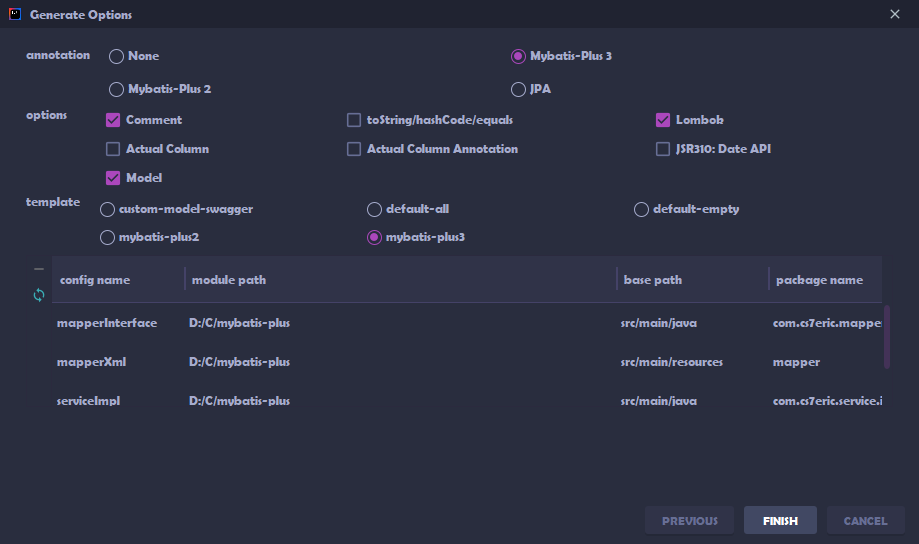The width and height of the screenshot is (919, 544).
Task: Click the base path column header
Action: 693,280
